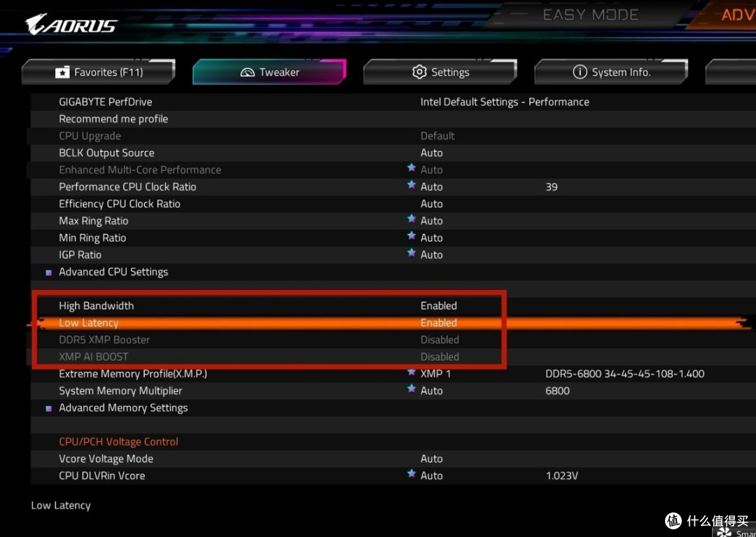Click the 1.023V Vcore reading

pos(561,476)
